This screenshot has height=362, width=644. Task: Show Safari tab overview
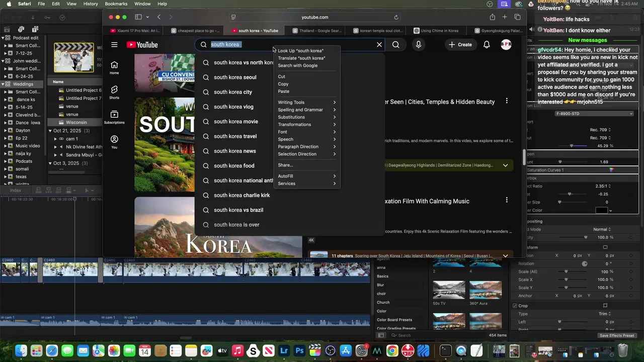[x=517, y=17]
